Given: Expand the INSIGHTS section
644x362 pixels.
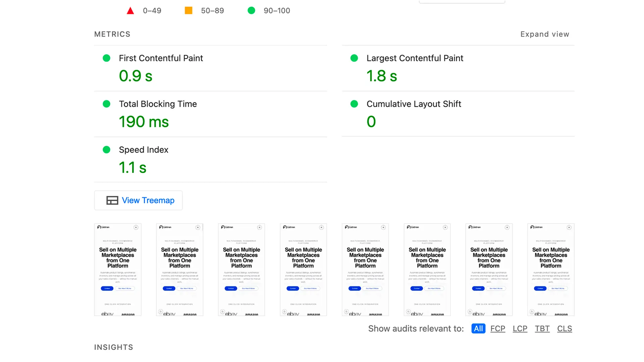Looking at the screenshot, I should pyautogui.click(x=113, y=347).
